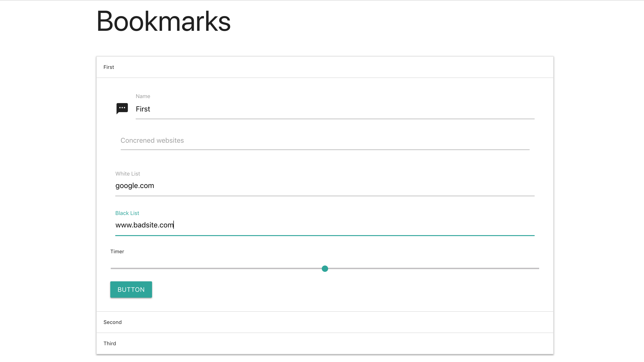Click the chat bubble icon beside Name
644x362 pixels.
pyautogui.click(x=122, y=108)
